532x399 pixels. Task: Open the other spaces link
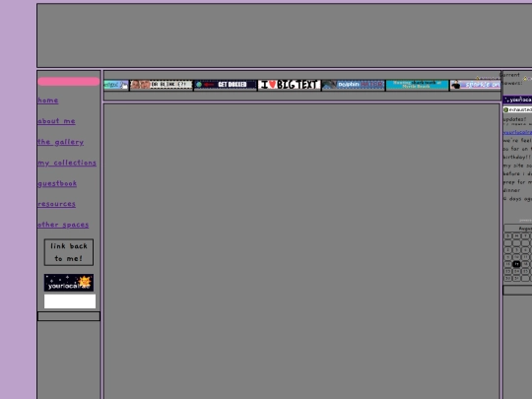point(63,225)
